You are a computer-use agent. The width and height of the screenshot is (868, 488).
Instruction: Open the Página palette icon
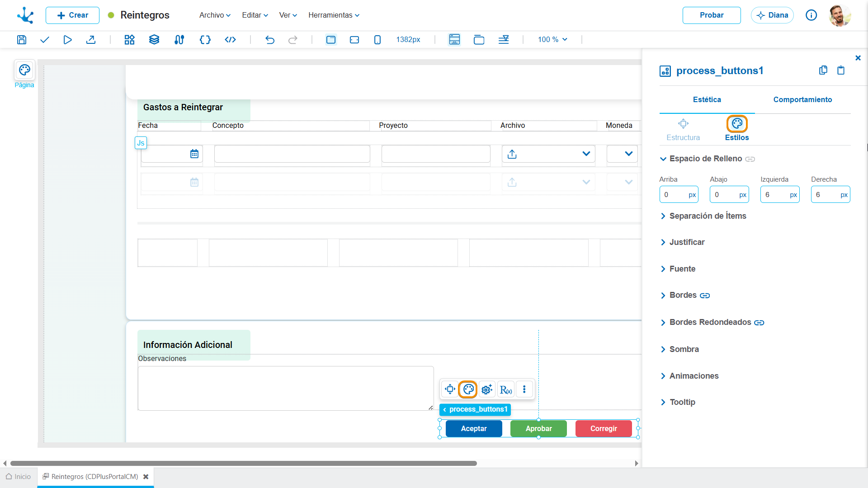pyautogui.click(x=24, y=70)
